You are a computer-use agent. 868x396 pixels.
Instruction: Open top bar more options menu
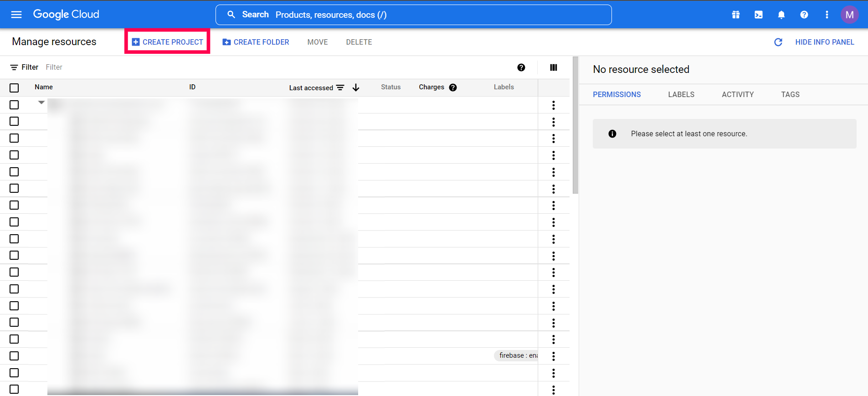point(827,15)
